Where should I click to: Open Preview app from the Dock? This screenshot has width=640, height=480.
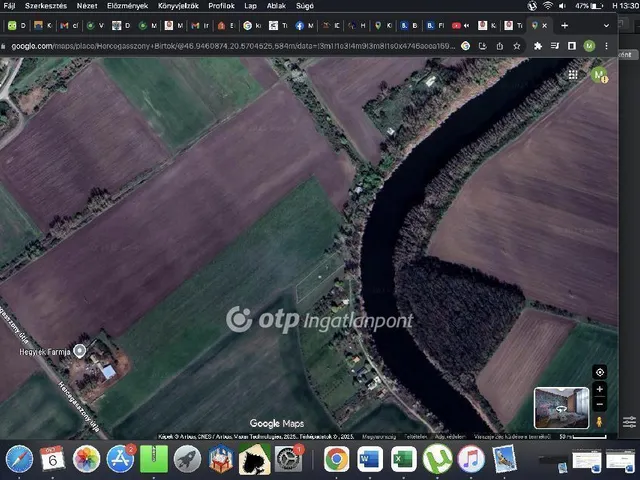tap(504, 459)
